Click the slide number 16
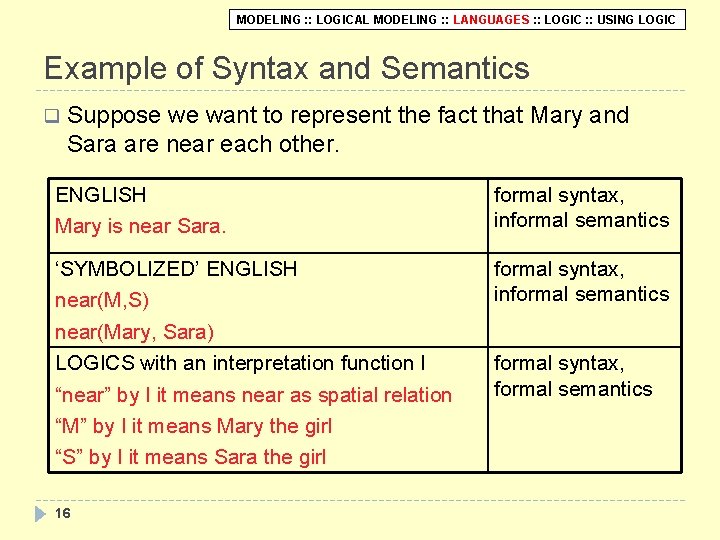Image resolution: width=720 pixels, height=540 pixels. (63, 513)
